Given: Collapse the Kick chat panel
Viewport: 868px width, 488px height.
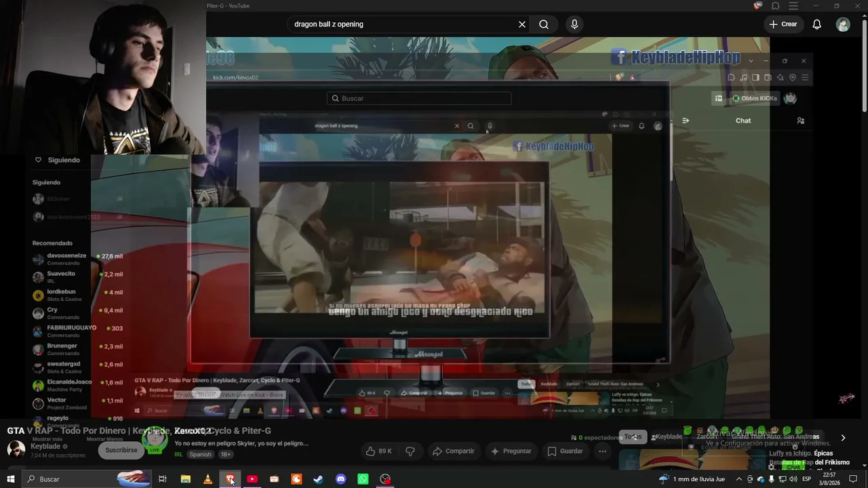Looking at the screenshot, I should click(686, 121).
